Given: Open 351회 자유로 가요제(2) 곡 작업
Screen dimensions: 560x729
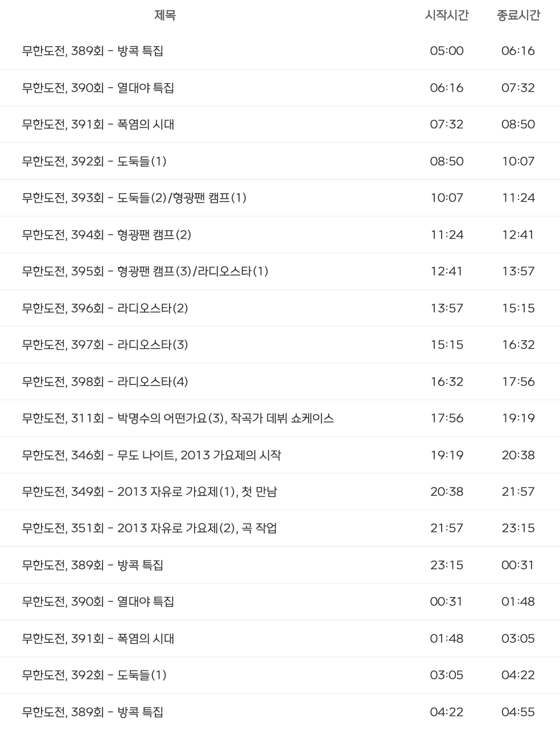Looking at the screenshot, I should tap(280, 528).
